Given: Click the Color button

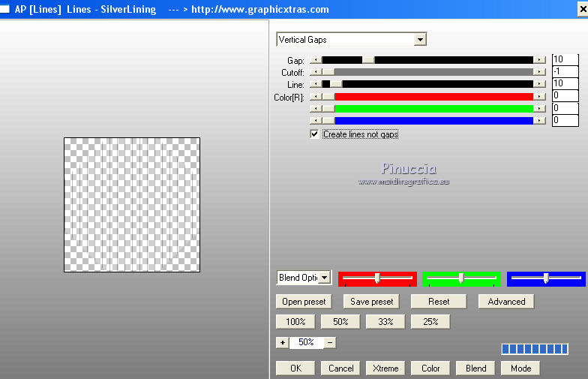Looking at the screenshot, I should coord(430,368).
